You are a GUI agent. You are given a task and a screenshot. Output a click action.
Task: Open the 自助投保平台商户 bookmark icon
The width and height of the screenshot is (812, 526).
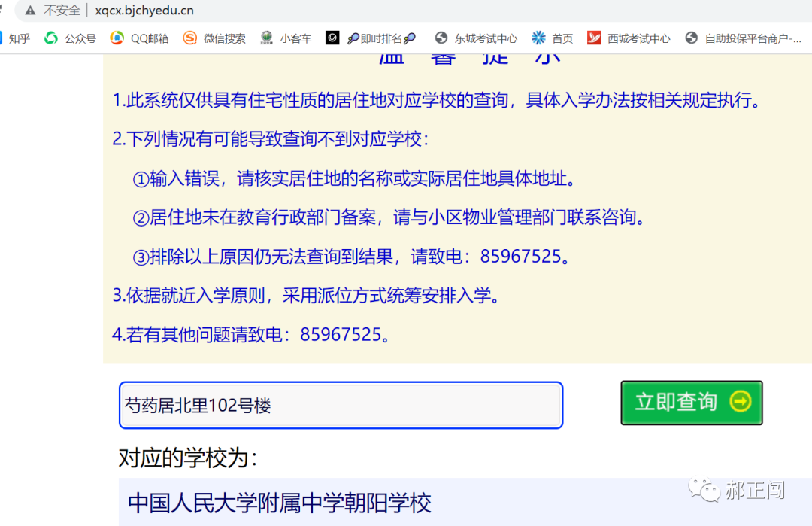click(x=692, y=38)
